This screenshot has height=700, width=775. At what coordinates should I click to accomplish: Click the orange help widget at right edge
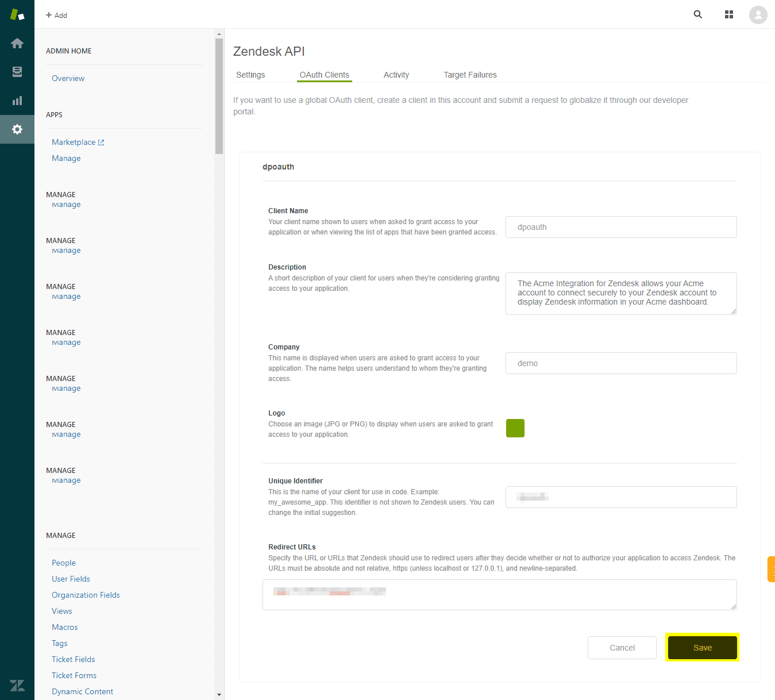tap(772, 569)
